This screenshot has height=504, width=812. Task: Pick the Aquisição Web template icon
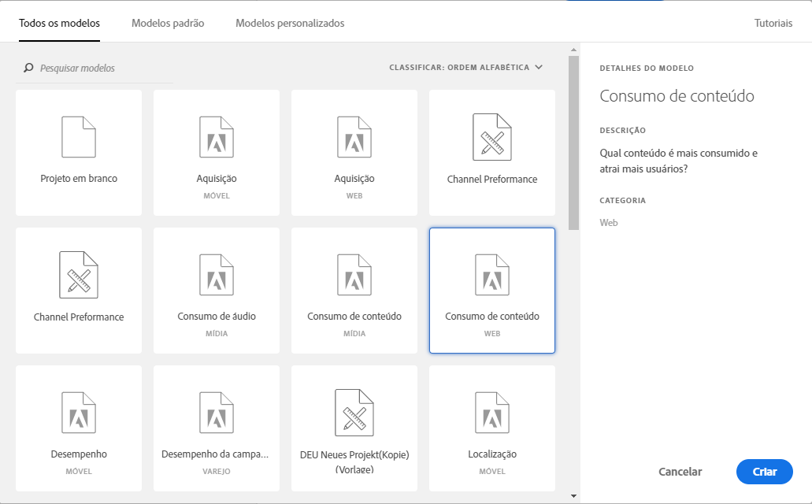(x=354, y=137)
